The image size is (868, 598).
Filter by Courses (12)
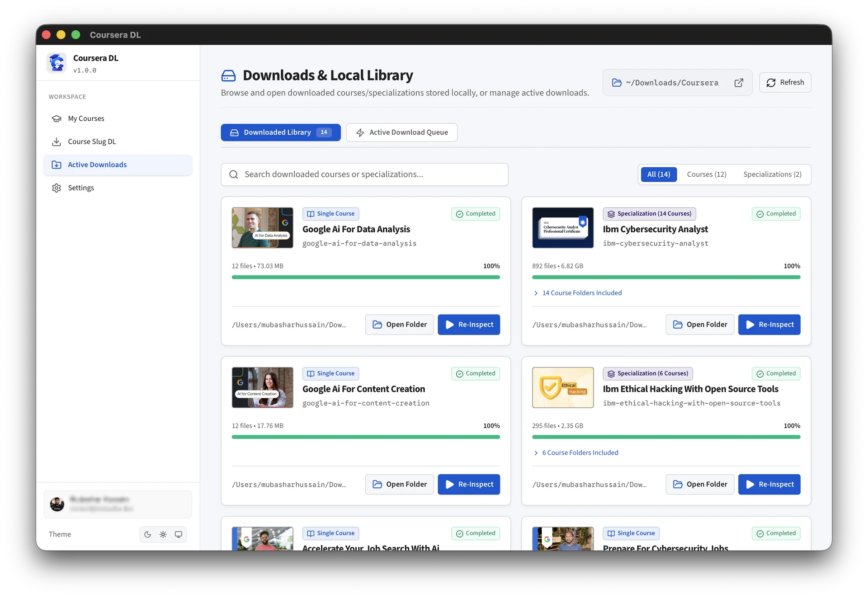tap(707, 174)
